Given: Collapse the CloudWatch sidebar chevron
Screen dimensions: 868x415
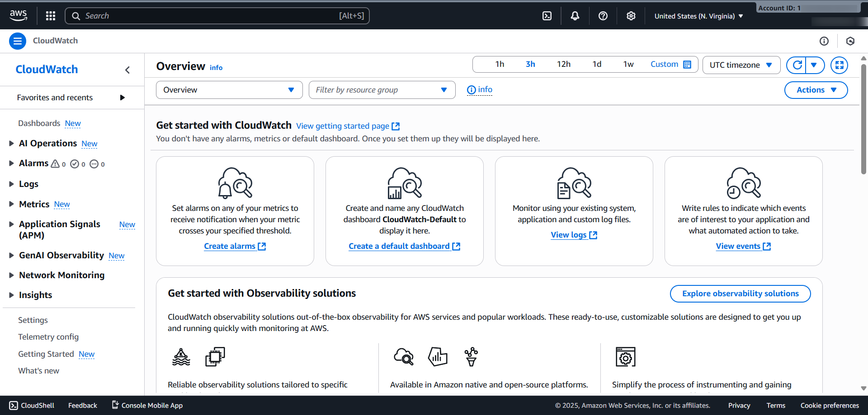Looking at the screenshot, I should tap(127, 70).
